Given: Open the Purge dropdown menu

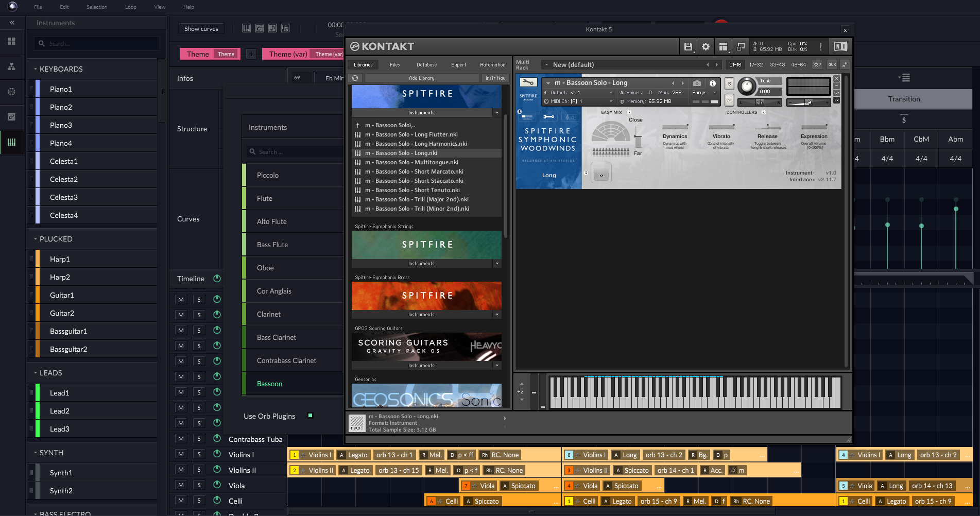Looking at the screenshot, I should point(704,93).
